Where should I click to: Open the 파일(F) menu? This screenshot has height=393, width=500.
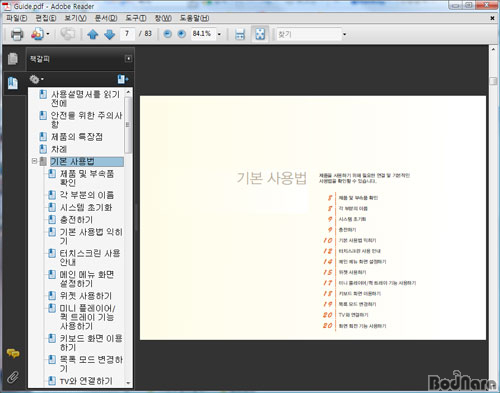pyautogui.click(x=16, y=18)
